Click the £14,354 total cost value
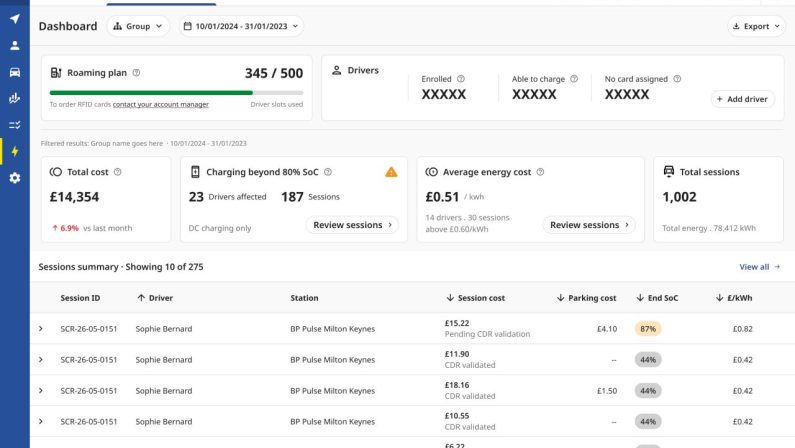The width and height of the screenshot is (795, 448). pyautogui.click(x=74, y=197)
